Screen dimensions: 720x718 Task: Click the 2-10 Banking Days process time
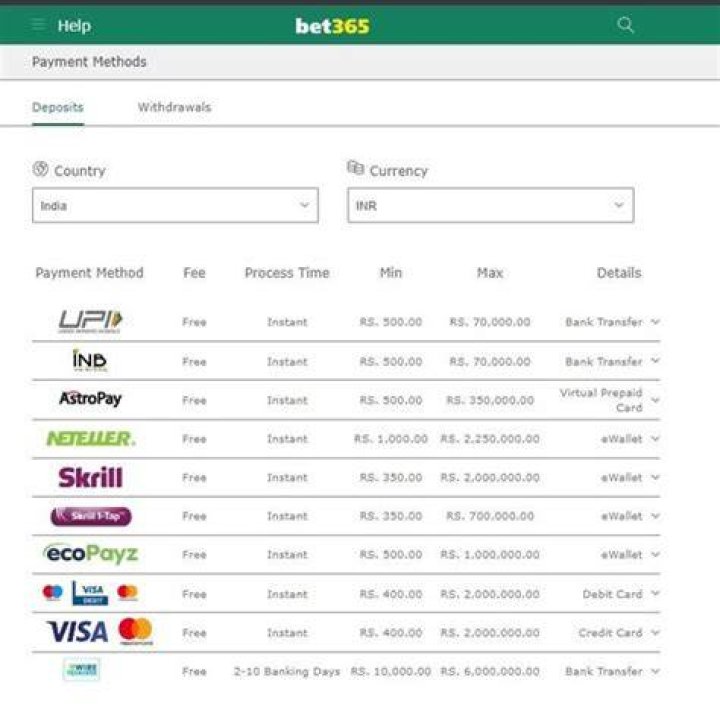[x=287, y=671]
